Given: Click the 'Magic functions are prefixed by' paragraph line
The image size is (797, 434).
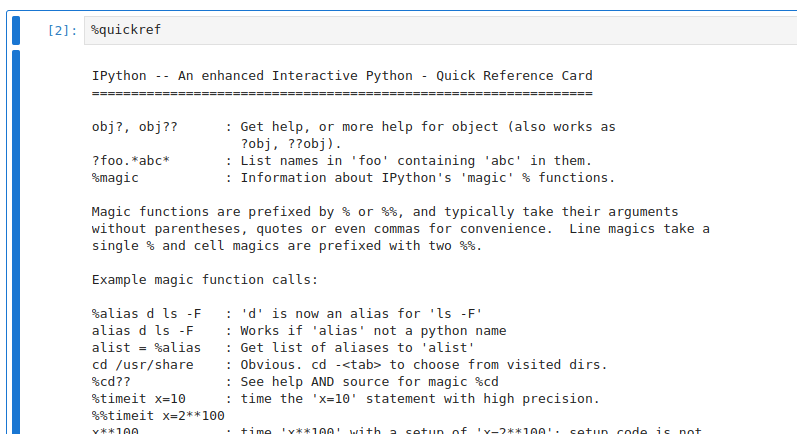Looking at the screenshot, I should (x=385, y=211).
